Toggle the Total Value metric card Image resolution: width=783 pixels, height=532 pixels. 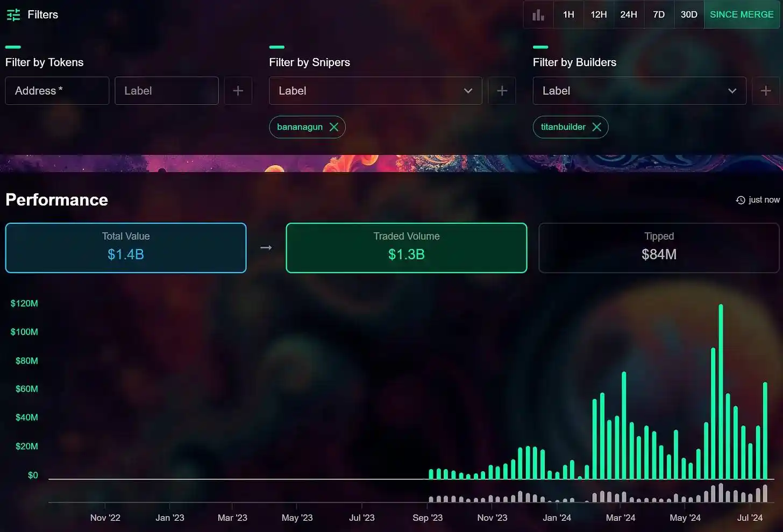[126, 247]
